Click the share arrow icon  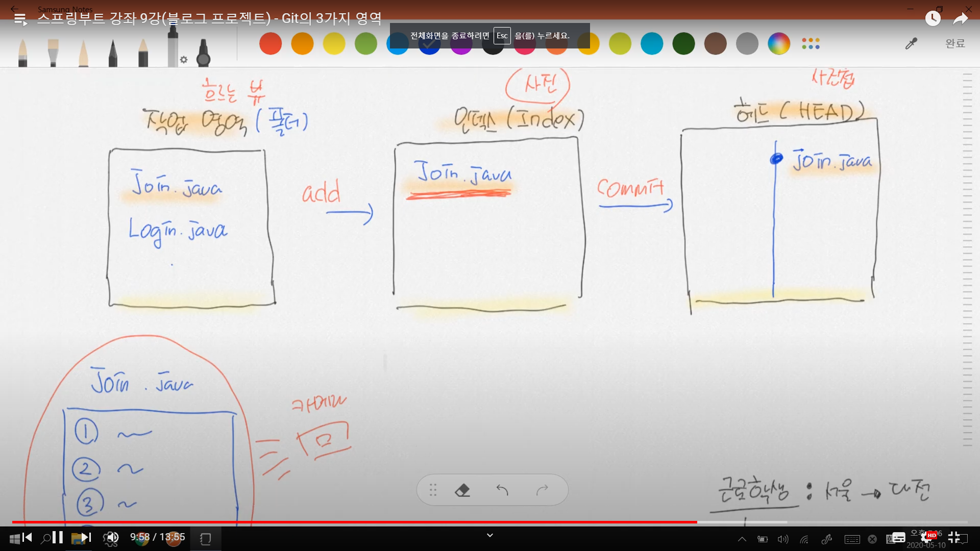point(961,19)
